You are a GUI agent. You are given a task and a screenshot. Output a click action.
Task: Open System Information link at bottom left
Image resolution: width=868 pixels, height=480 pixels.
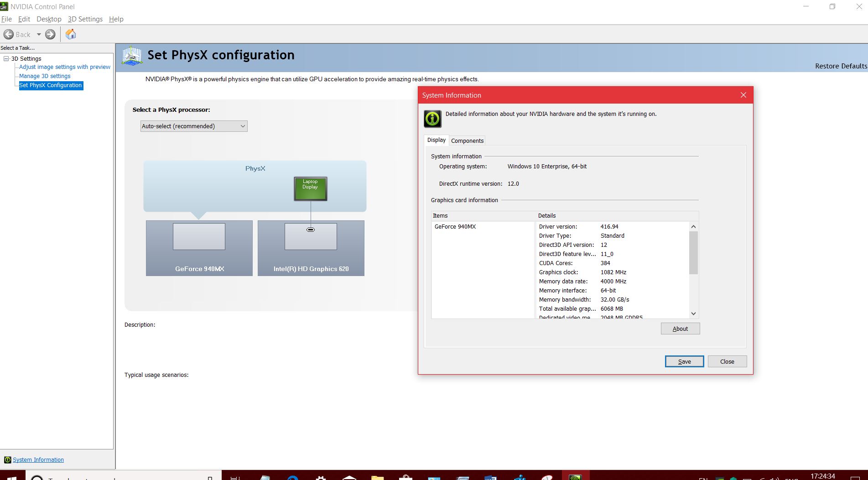pyautogui.click(x=38, y=460)
